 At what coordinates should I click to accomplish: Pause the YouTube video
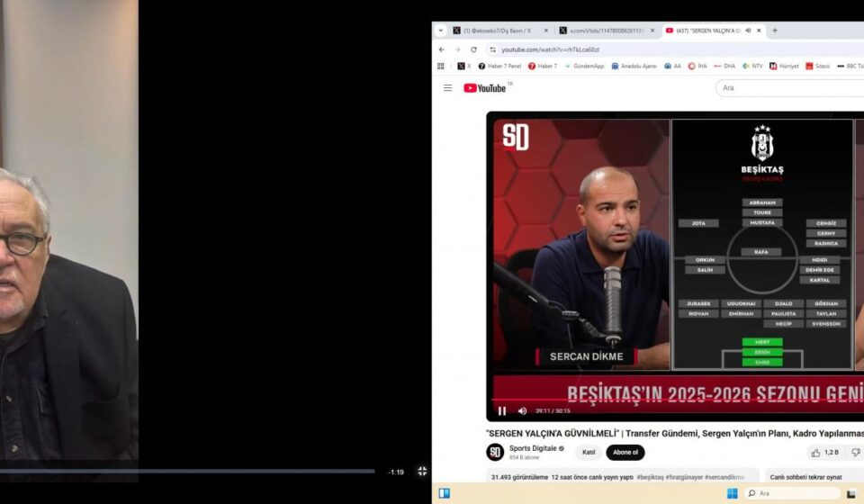pos(502,411)
